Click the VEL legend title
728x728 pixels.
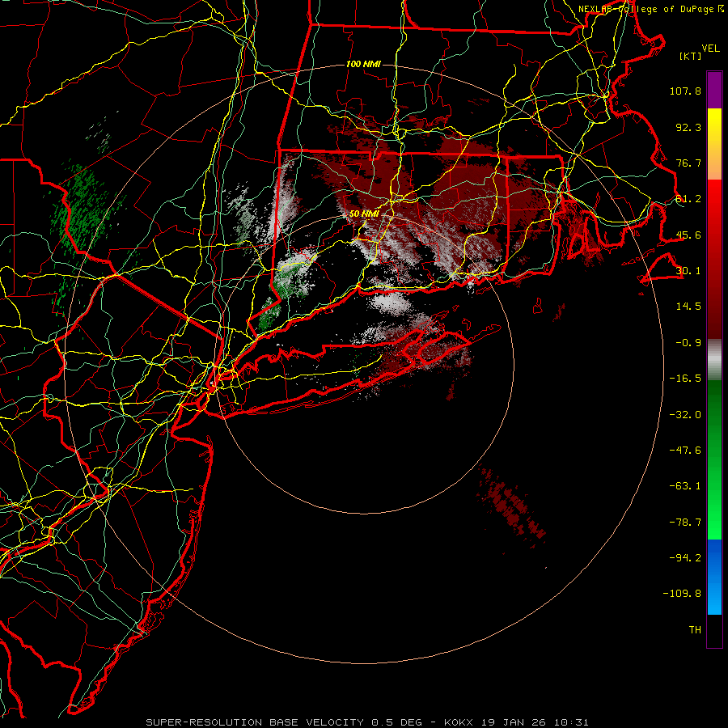pyautogui.click(x=710, y=48)
